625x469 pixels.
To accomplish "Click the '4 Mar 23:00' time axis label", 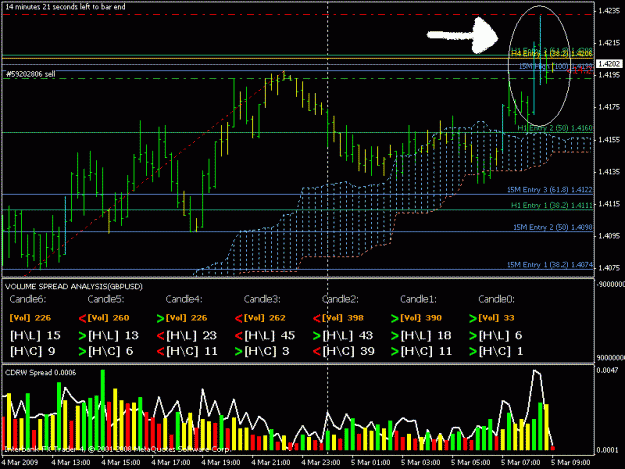I will click(320, 463).
